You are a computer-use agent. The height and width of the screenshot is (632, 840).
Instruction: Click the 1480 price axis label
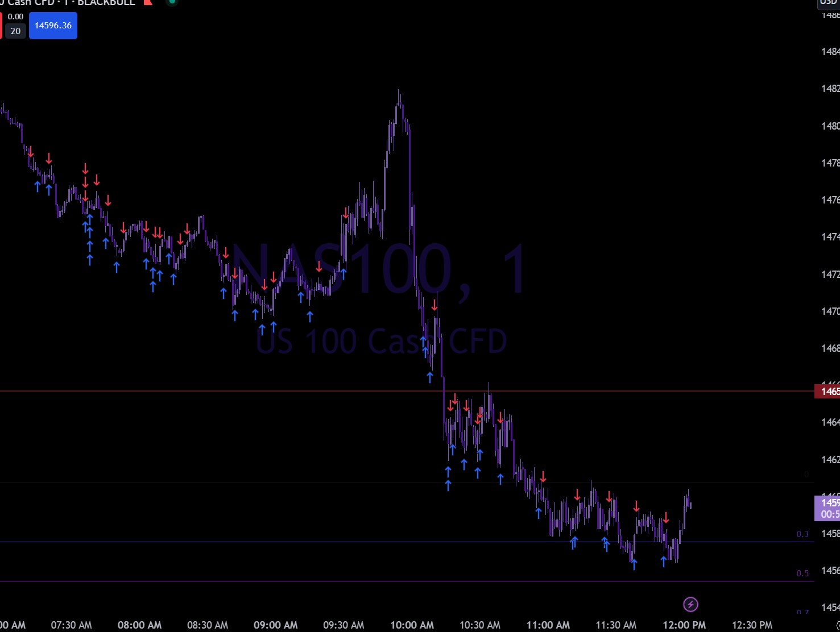830,126
